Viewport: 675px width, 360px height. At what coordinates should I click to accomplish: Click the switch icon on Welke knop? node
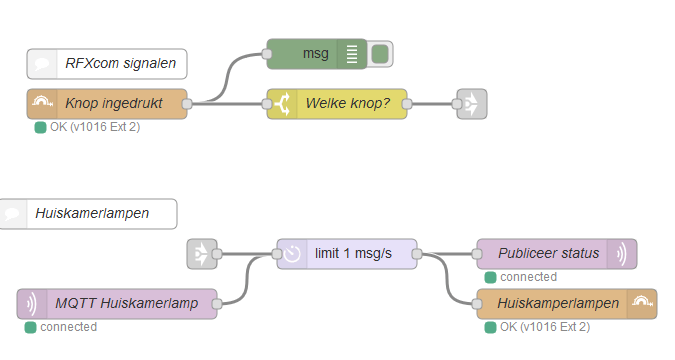[283, 104]
